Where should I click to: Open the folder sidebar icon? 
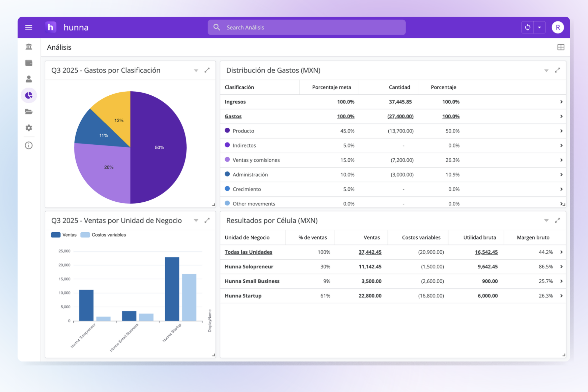(x=29, y=112)
